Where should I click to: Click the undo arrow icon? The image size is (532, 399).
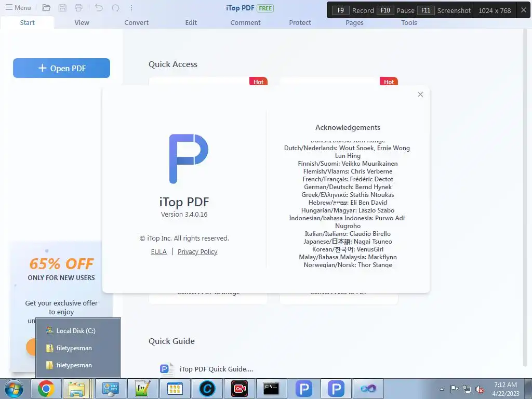point(99,8)
